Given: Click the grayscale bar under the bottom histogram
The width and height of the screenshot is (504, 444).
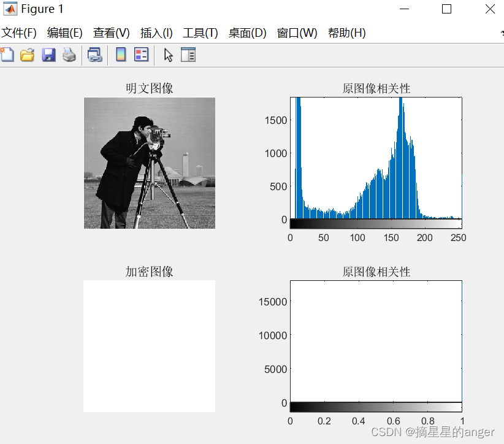Looking at the screenshot, I should (x=376, y=407).
